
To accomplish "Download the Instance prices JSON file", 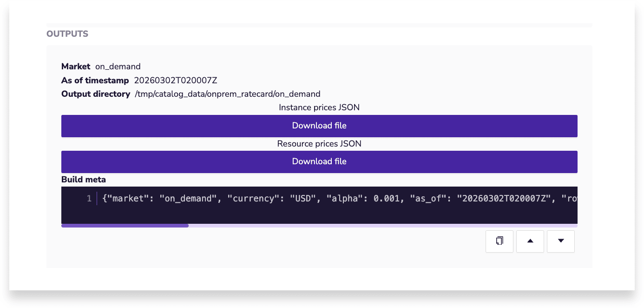I will (x=319, y=126).
